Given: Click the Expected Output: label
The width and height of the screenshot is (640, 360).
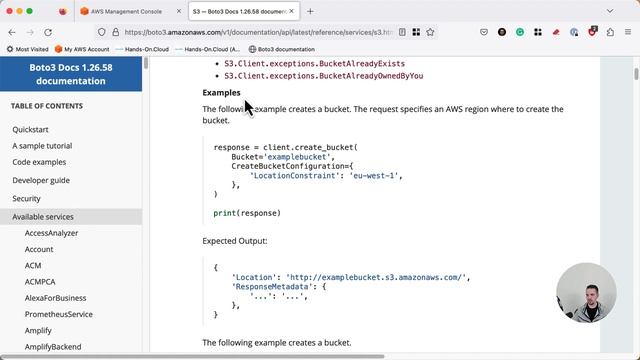Looking at the screenshot, I should pyautogui.click(x=235, y=241).
